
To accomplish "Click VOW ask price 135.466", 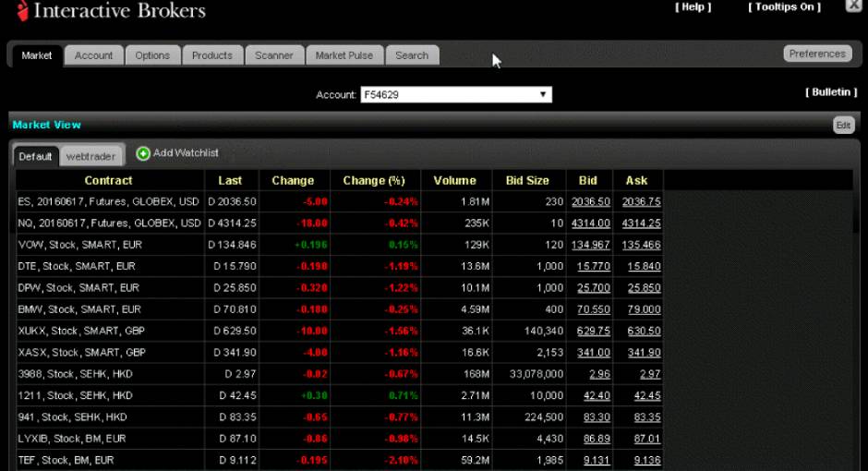I will point(641,245).
